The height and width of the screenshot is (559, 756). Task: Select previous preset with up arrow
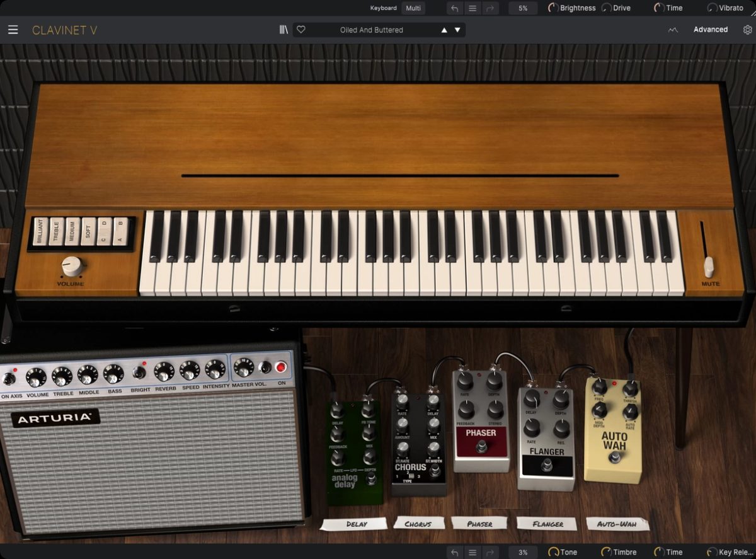pyautogui.click(x=444, y=30)
